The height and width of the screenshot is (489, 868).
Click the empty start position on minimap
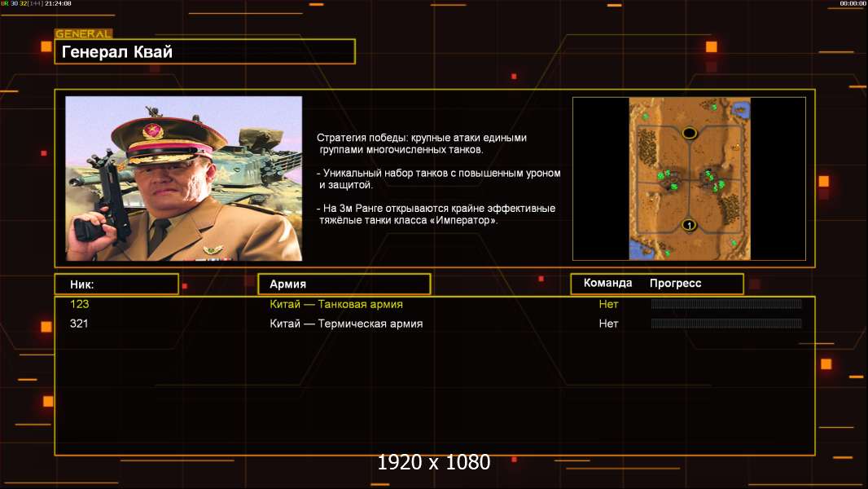(690, 133)
